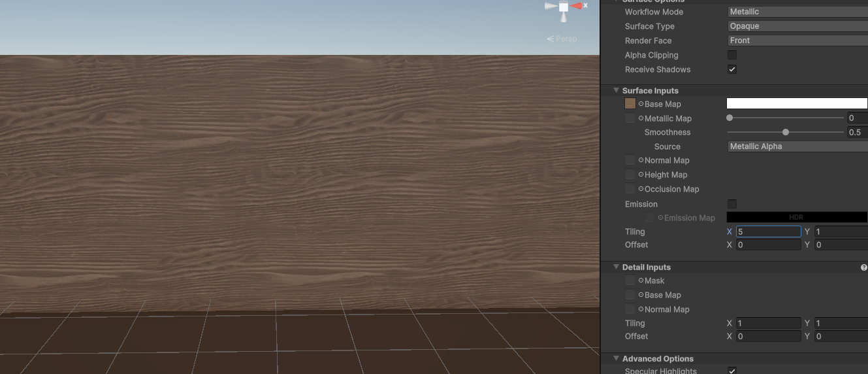The image size is (868, 374).
Task: Click the Surface Inputs Offset X field
Action: point(768,245)
